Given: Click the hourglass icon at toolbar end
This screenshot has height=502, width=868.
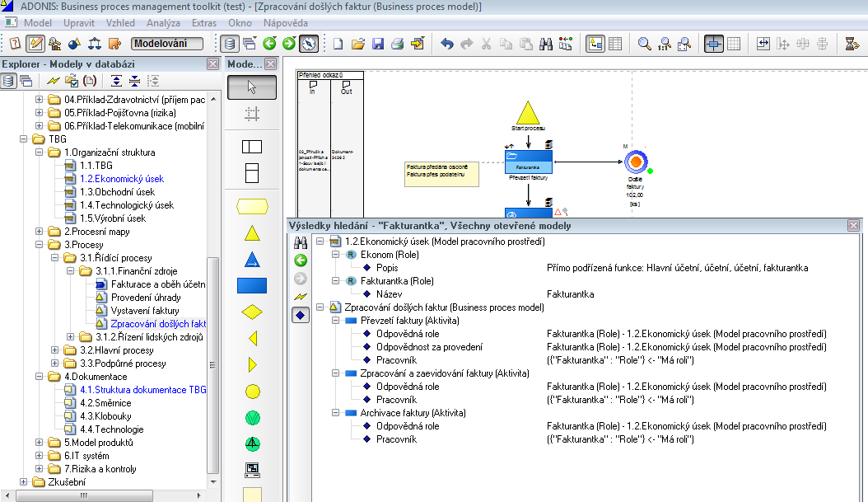Looking at the screenshot, I should (852, 44).
